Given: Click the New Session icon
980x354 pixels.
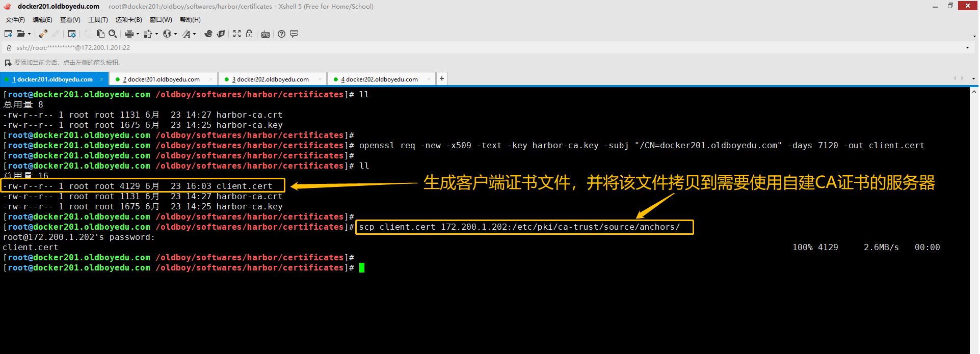Looking at the screenshot, I should 8,34.
